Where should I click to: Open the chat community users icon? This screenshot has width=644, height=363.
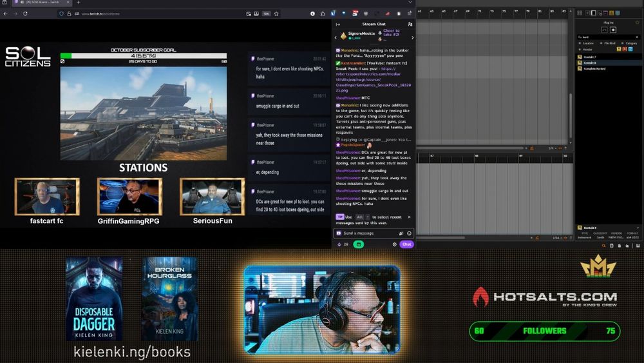pos(410,25)
